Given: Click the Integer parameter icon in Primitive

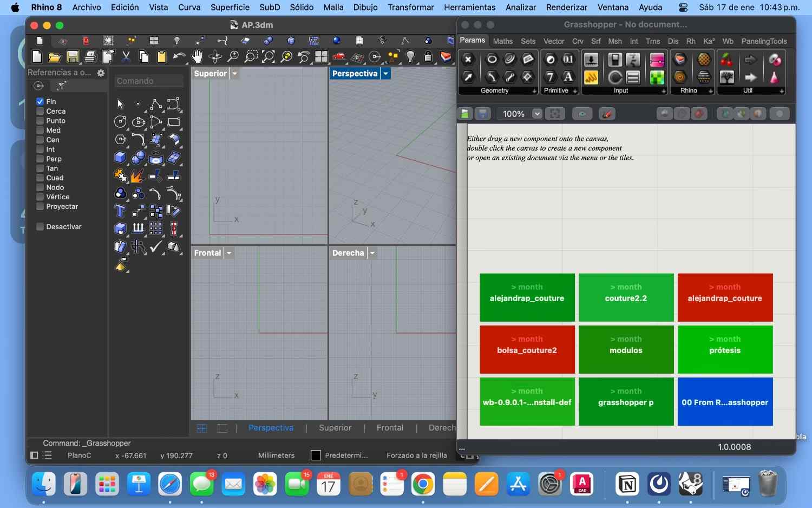Looking at the screenshot, I should (x=550, y=77).
